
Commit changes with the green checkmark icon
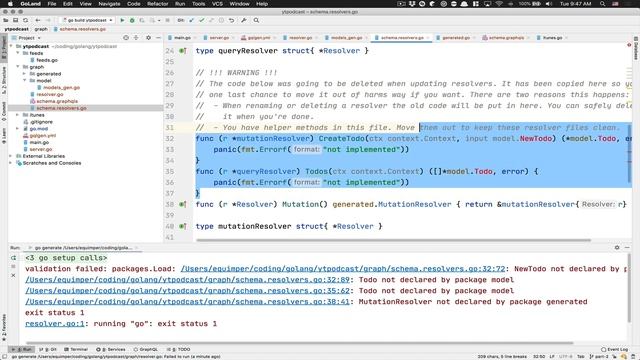pos(201,20)
